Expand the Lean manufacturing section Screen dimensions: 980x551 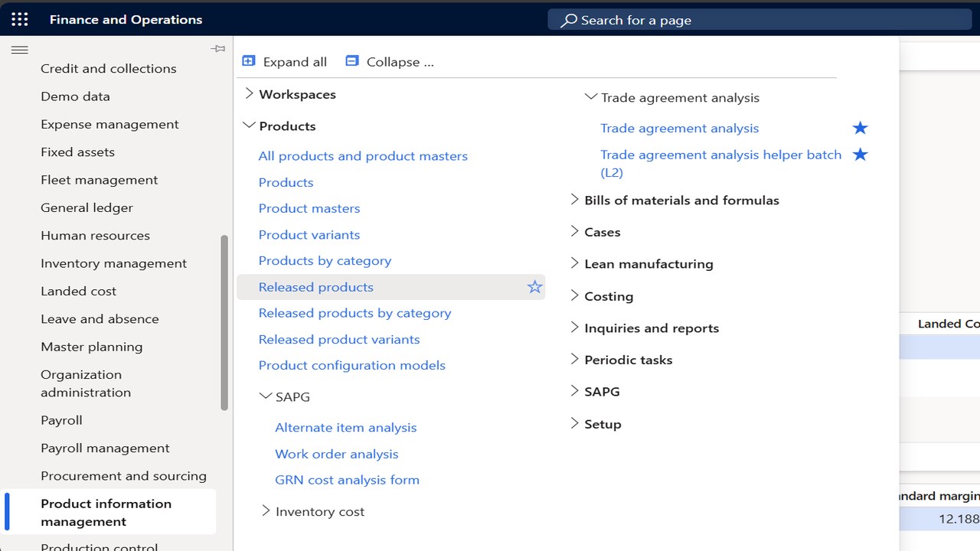pyautogui.click(x=574, y=263)
